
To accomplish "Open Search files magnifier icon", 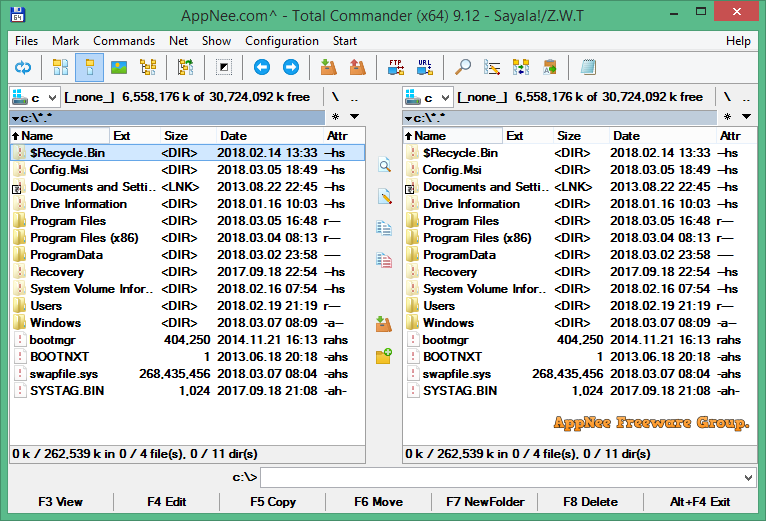I will 463,67.
